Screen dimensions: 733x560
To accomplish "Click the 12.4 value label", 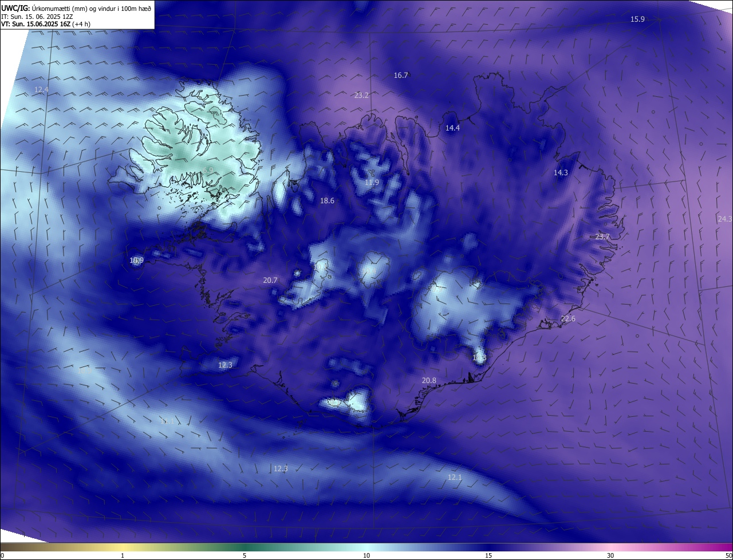I will click(41, 90).
